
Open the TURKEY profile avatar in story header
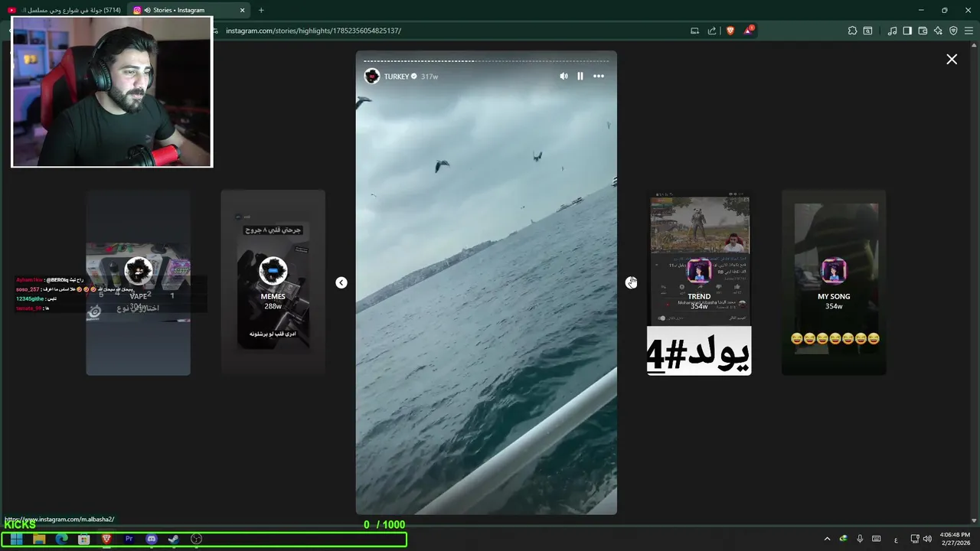coord(372,77)
